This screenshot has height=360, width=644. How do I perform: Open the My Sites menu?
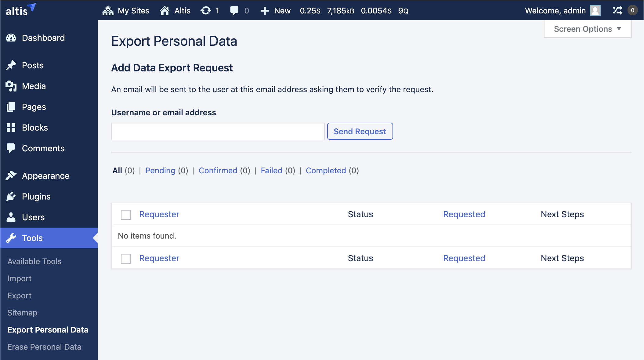tap(126, 11)
